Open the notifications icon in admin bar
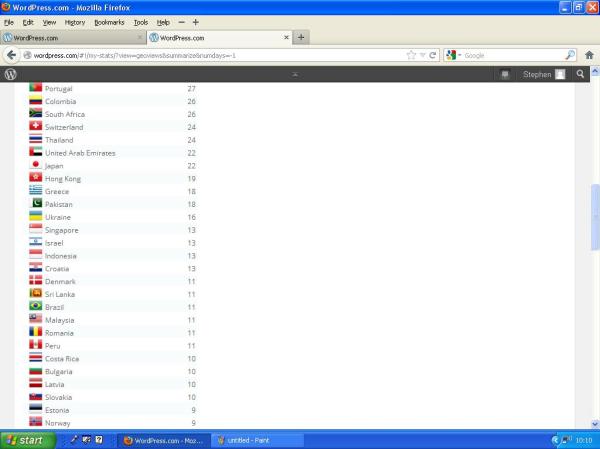600x449 pixels. pos(505,74)
